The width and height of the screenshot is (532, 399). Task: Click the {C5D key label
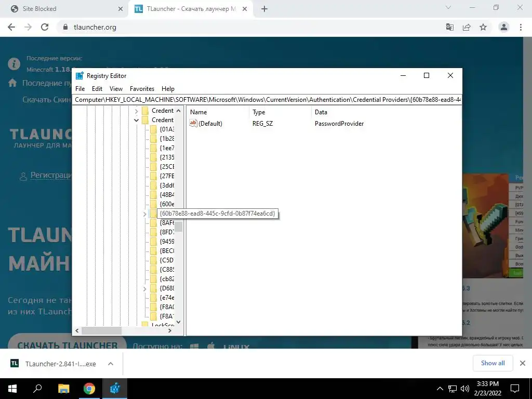coord(167,260)
